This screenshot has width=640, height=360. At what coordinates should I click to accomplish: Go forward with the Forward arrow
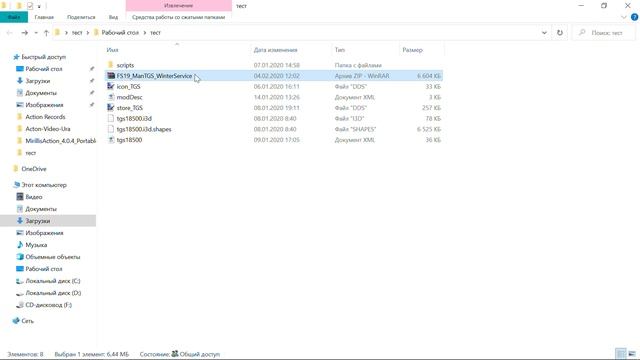[x=24, y=33]
